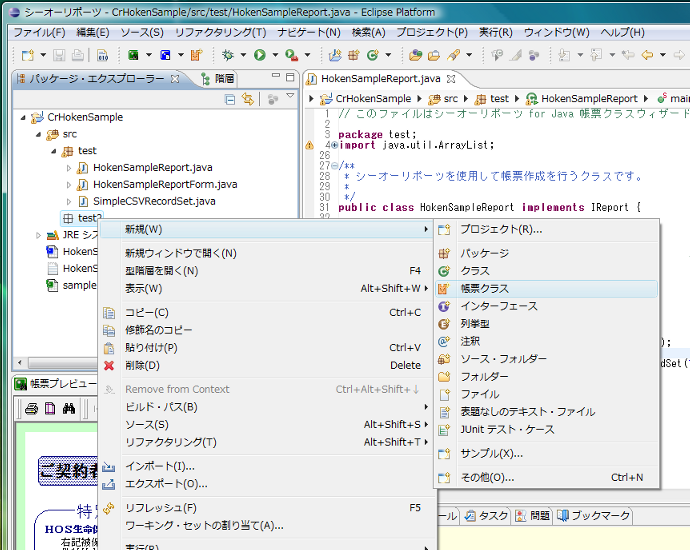Choose インポート(I)... from context menu
The image size is (690, 550).
[x=266, y=466]
